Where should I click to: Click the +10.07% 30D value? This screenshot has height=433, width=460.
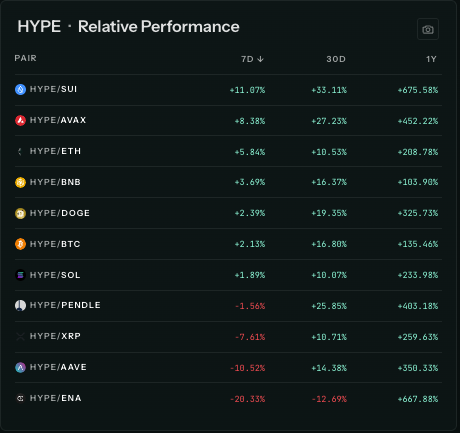329,275
